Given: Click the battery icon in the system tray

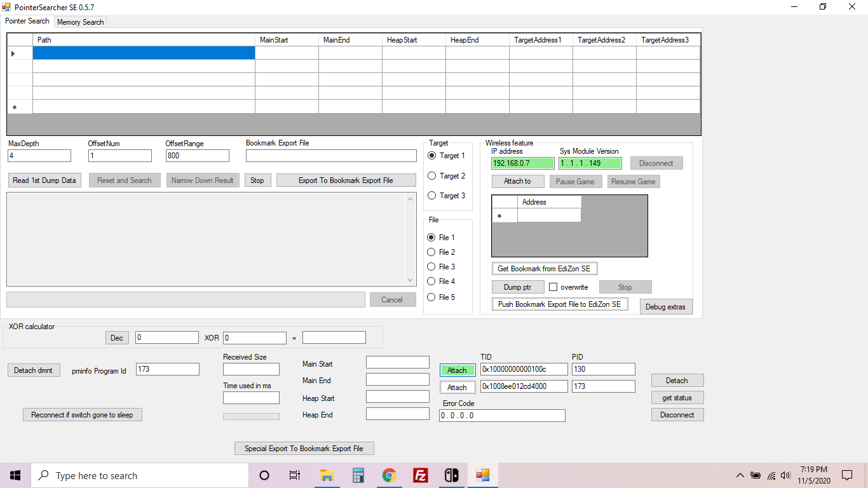Looking at the screenshot, I should click(x=756, y=475).
